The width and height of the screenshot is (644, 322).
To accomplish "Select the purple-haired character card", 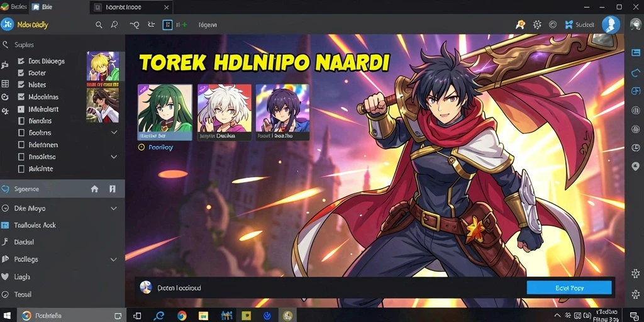I will click(282, 113).
